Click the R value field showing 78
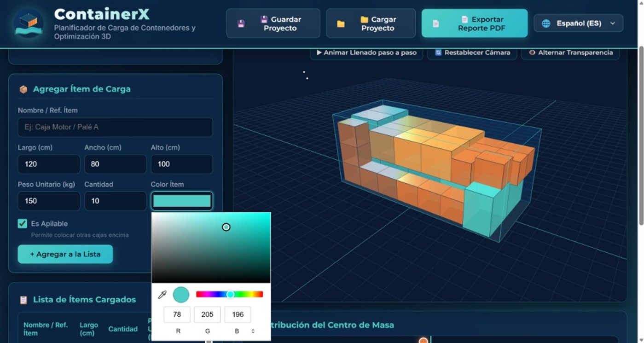 pyautogui.click(x=177, y=314)
